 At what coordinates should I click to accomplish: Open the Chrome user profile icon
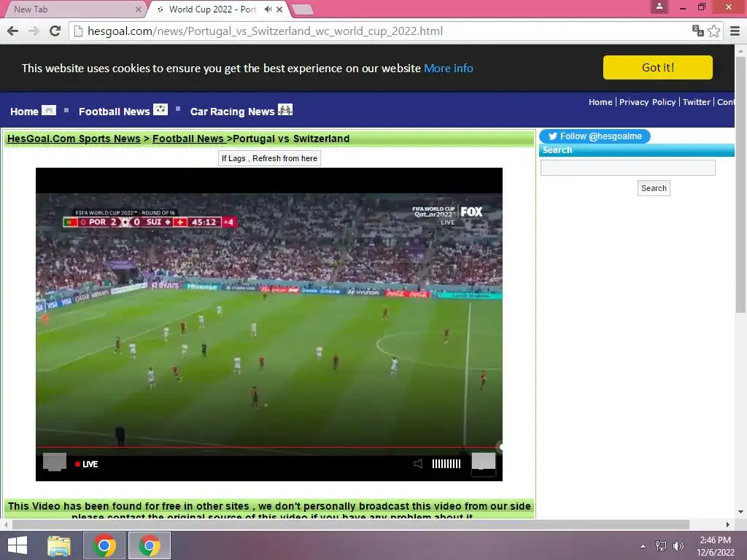tap(659, 7)
